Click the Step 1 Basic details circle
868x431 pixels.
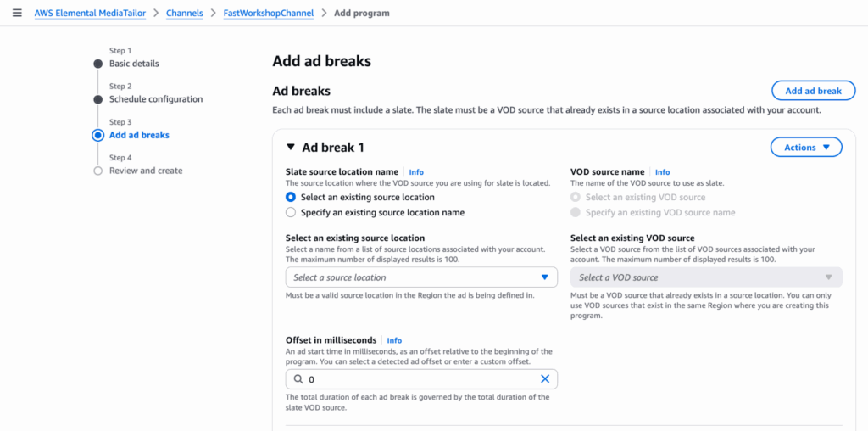point(98,64)
